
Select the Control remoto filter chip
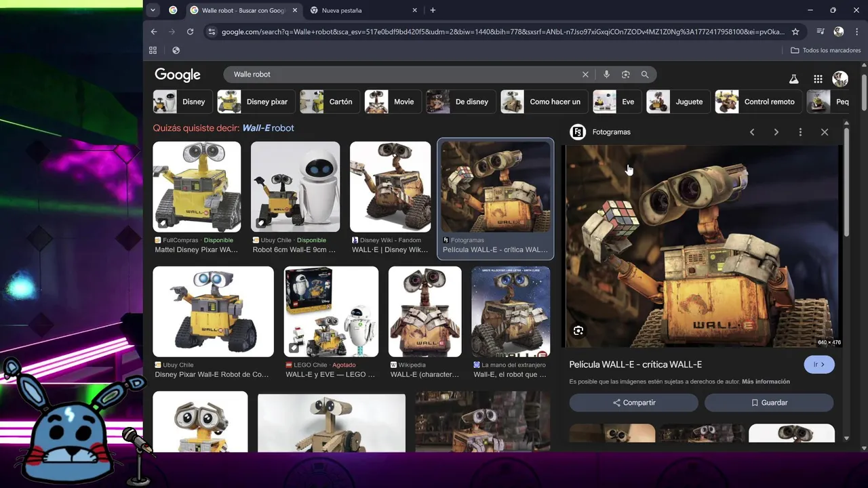coord(759,102)
